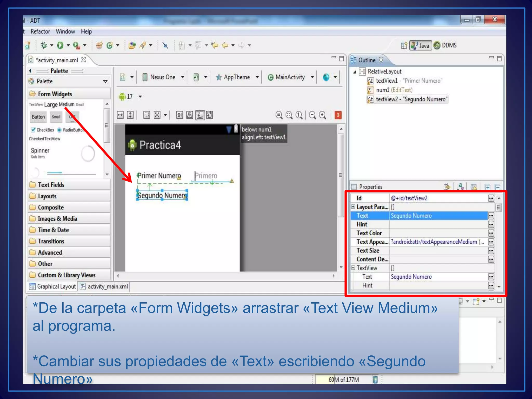Click the Small button widget in palette

56,117
